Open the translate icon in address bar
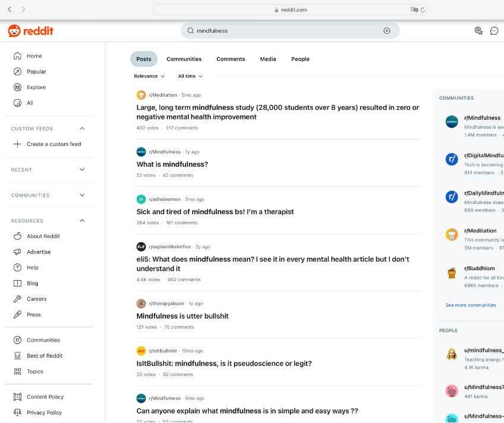Screen dimensions: 504x423 click(x=414, y=9)
